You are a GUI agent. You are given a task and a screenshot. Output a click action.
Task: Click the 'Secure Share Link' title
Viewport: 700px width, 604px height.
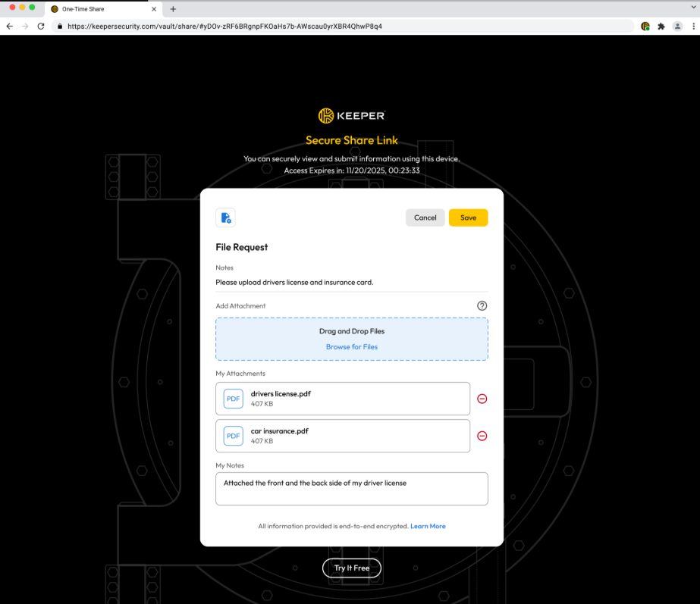[352, 140]
